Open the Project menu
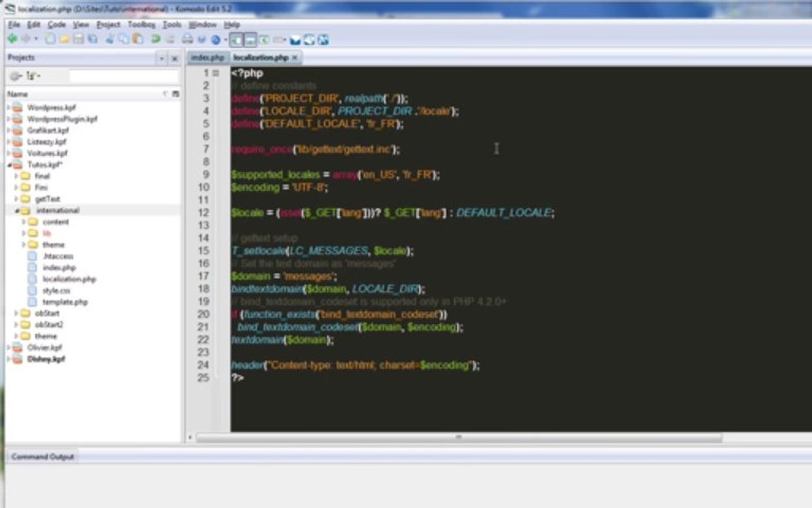 pos(109,25)
